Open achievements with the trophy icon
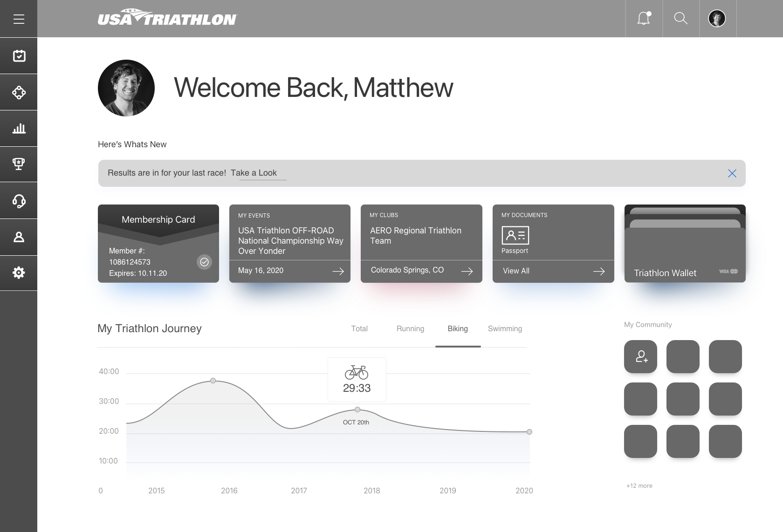The height and width of the screenshot is (532, 783). pos(19,164)
